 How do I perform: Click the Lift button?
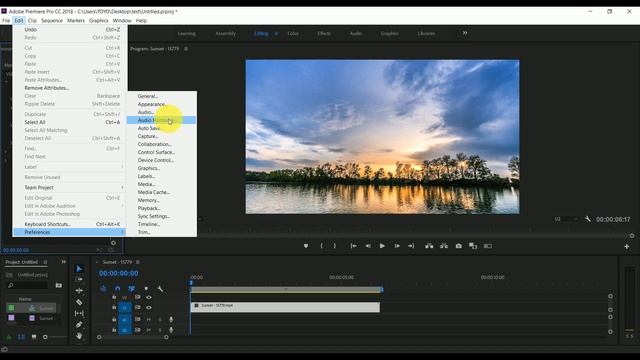point(429,246)
